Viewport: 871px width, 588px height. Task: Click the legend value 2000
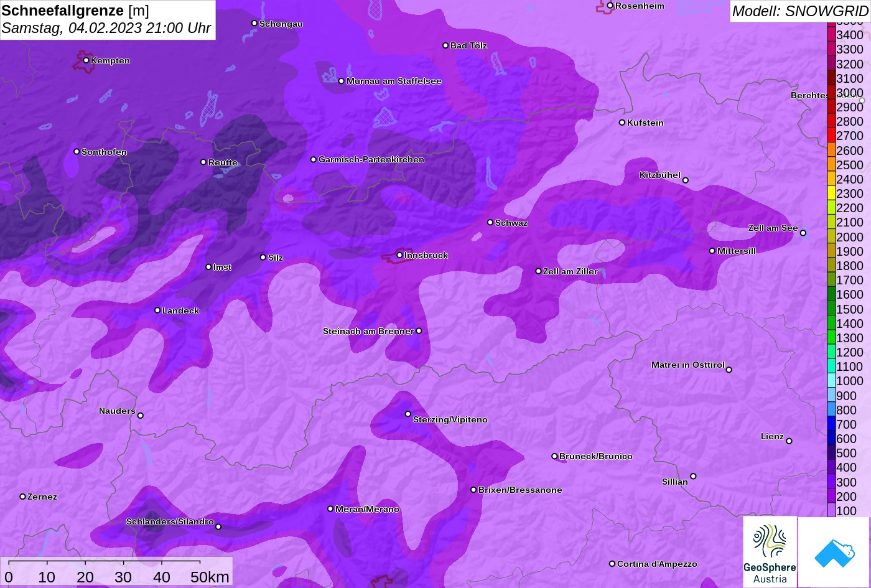[x=849, y=237]
